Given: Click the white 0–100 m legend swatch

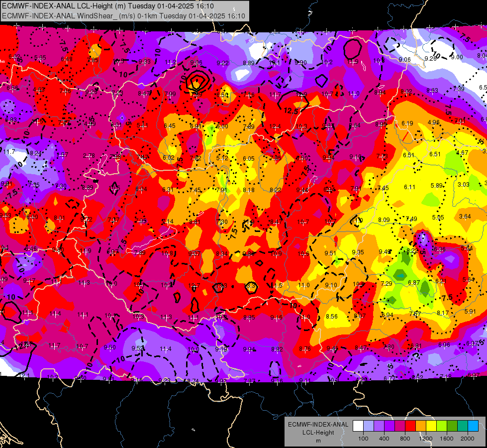Looking at the screenshot, I should (x=358, y=426).
